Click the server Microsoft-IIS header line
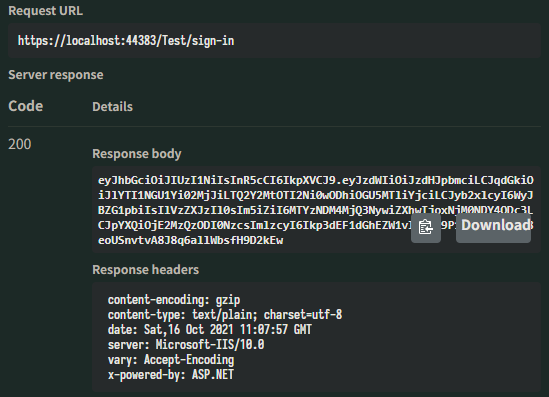Image resolution: width=549 pixels, height=397 pixels. [186, 344]
